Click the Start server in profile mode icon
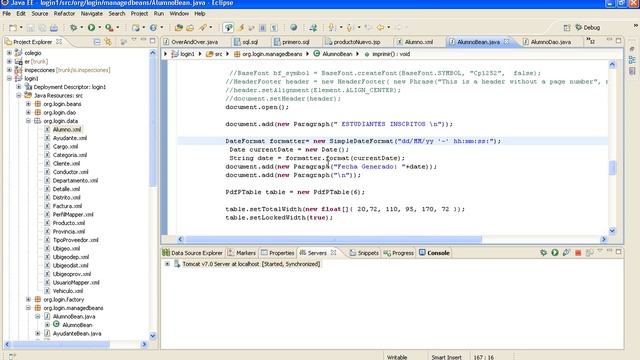Viewport: 640px width, 360px height. tap(566, 253)
